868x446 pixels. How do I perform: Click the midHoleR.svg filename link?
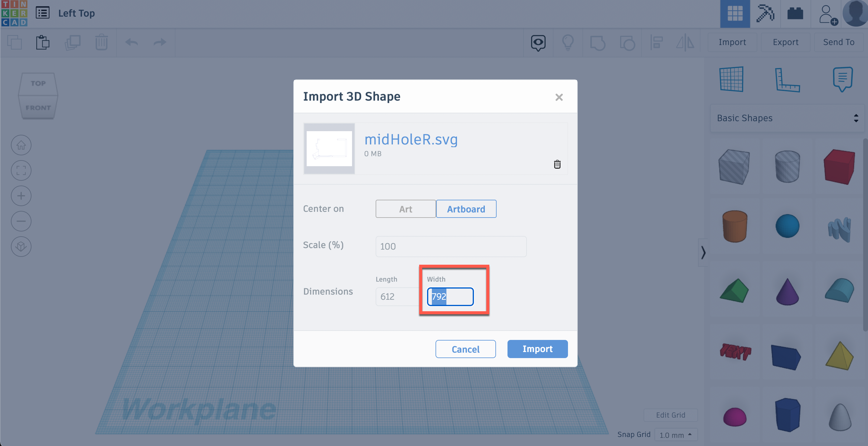tap(411, 139)
